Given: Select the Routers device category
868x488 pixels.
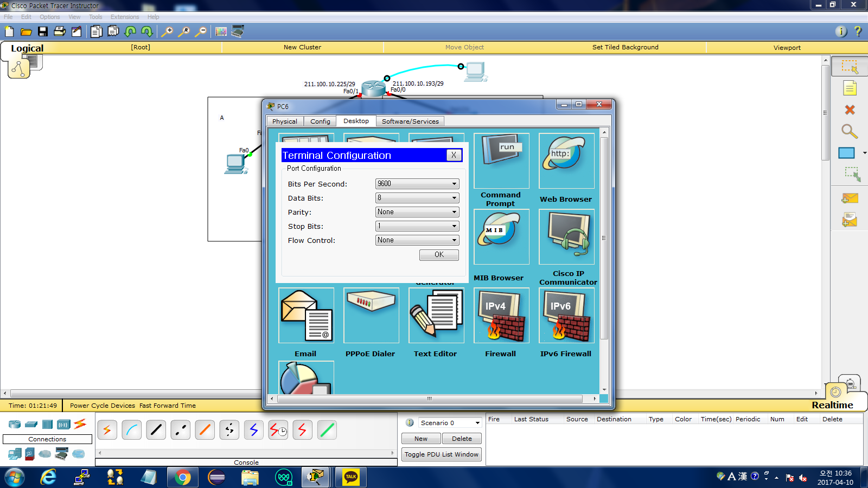Looking at the screenshot, I should click(x=15, y=424).
